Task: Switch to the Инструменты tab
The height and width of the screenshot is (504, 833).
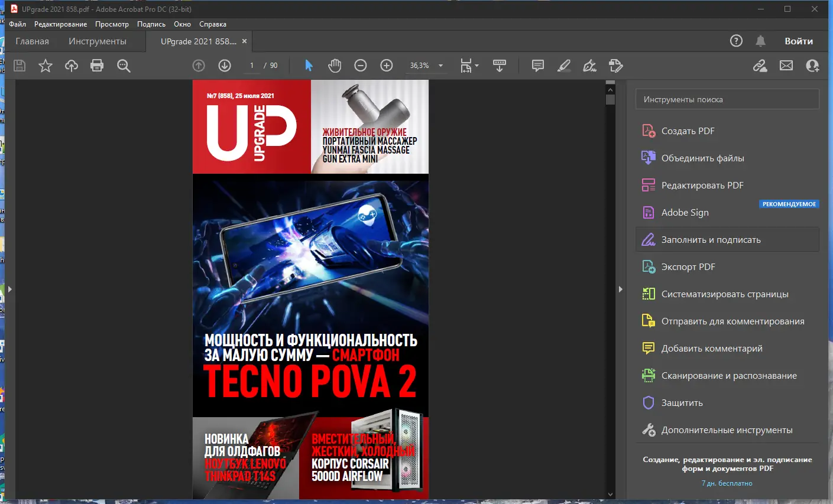Action: [98, 41]
